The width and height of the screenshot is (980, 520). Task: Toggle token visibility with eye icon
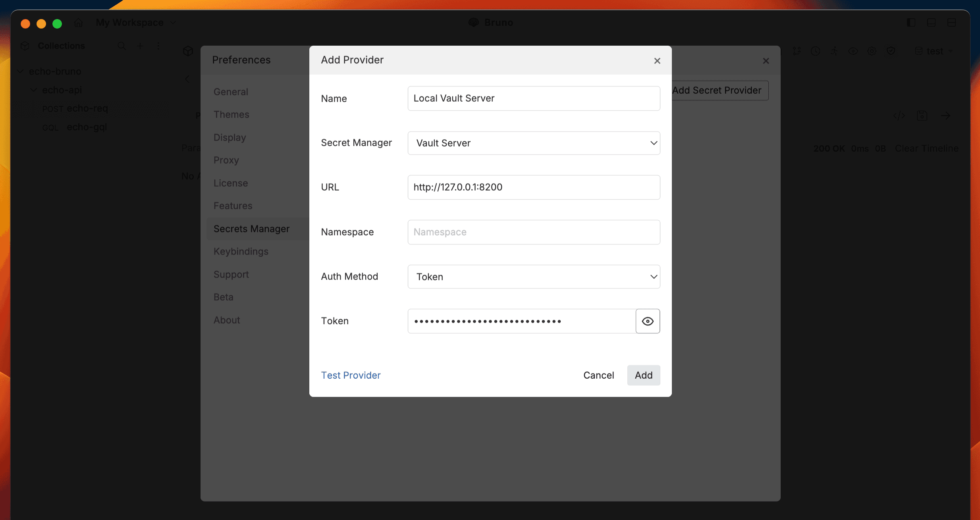(648, 321)
